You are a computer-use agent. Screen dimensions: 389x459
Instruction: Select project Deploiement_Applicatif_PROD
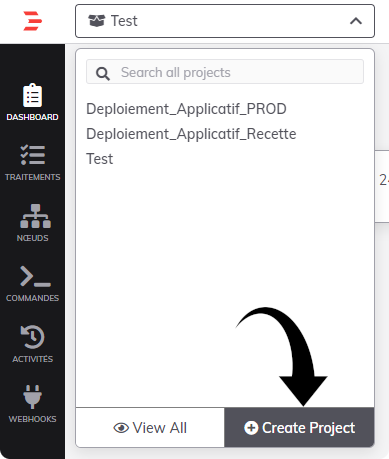(x=186, y=109)
